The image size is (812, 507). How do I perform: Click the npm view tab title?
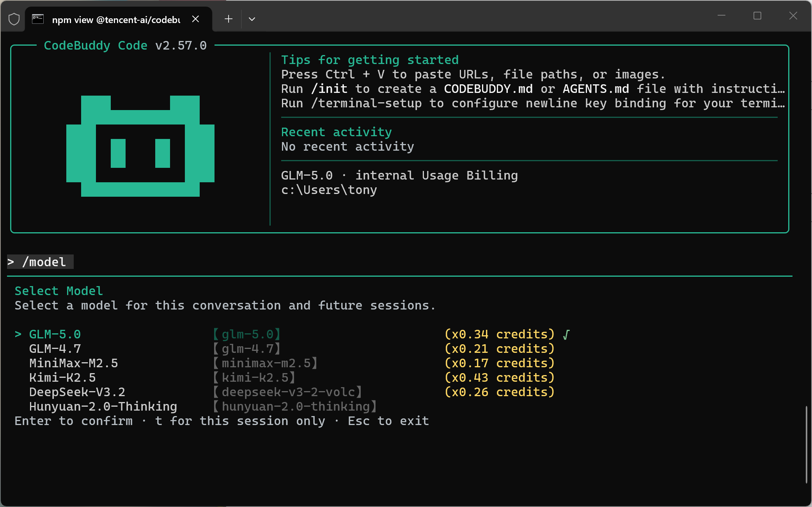116,20
